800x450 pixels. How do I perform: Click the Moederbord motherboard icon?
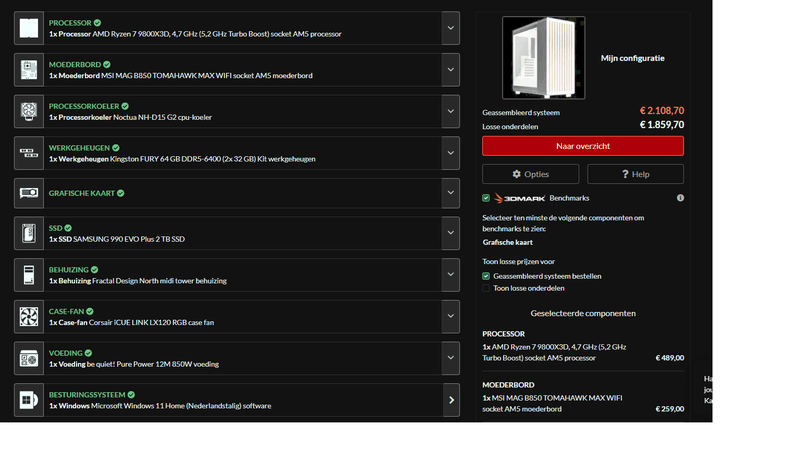29,70
